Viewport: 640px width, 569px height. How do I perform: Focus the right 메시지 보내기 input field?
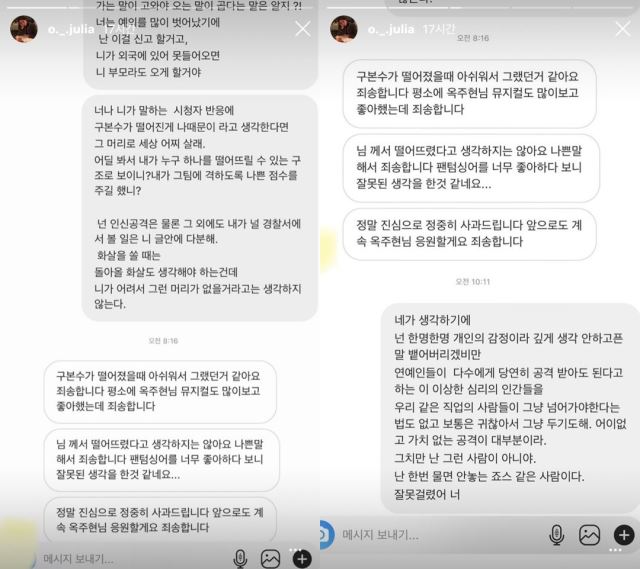point(441,535)
